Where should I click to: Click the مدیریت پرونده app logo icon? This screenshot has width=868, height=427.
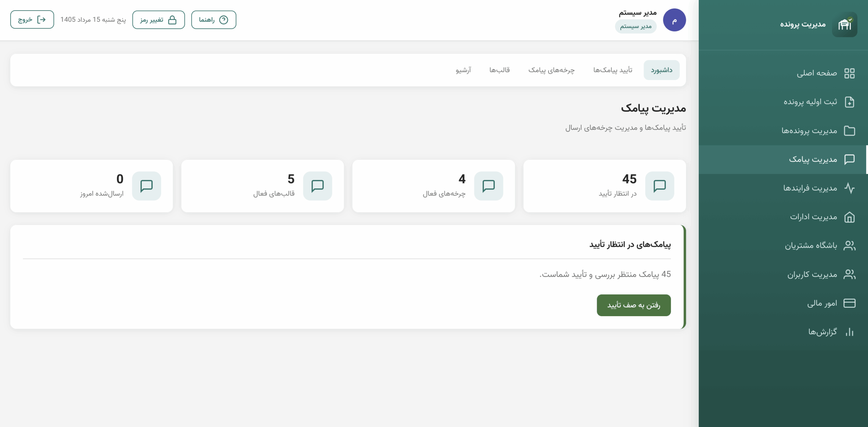click(845, 24)
